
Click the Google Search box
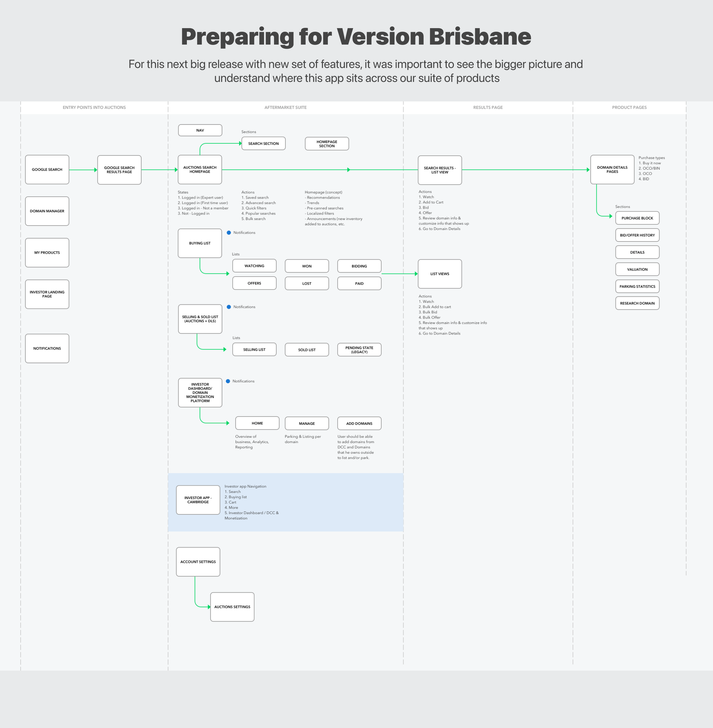[47, 170]
